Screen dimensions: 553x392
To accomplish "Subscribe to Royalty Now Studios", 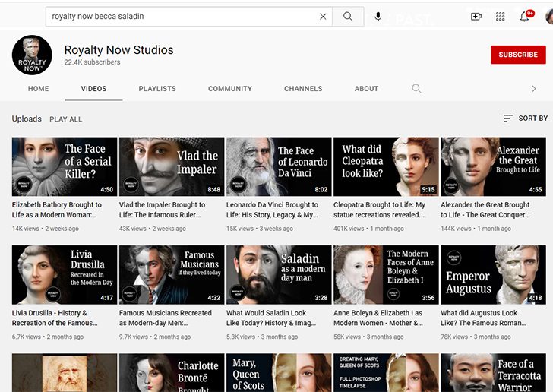I will pyautogui.click(x=518, y=55).
